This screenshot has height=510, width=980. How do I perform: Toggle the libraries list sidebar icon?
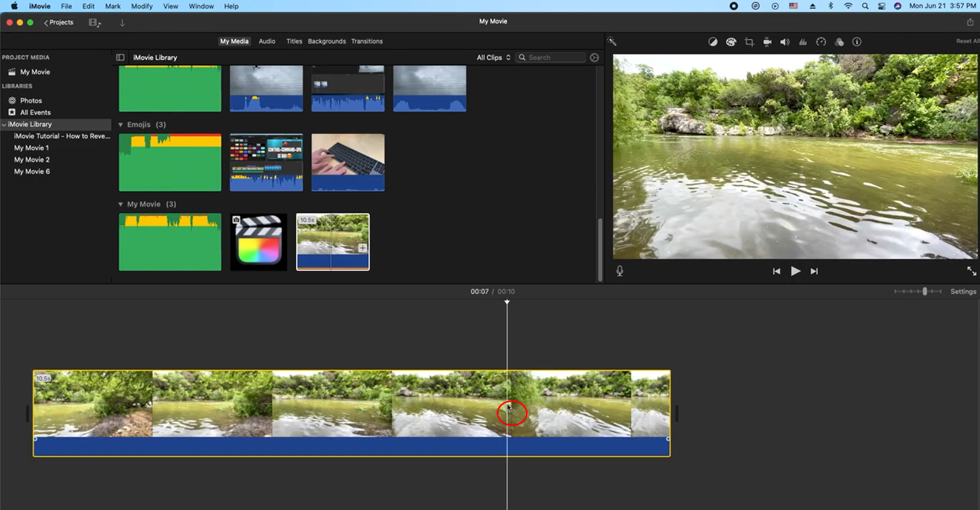120,57
